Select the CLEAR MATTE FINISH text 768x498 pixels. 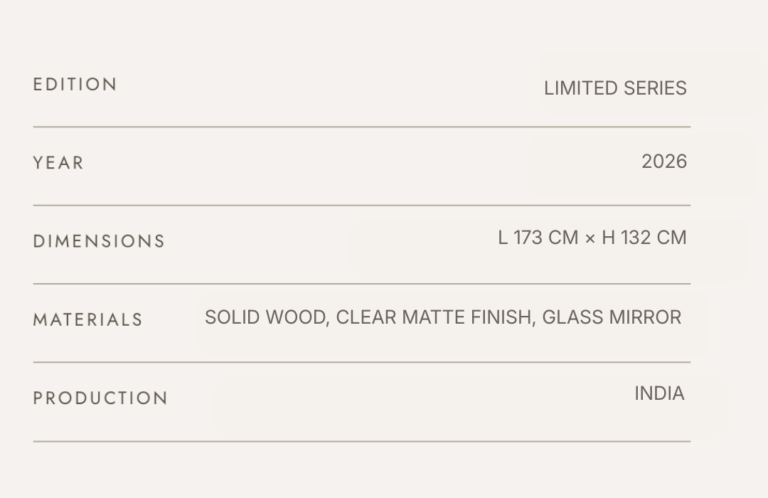[434, 318]
